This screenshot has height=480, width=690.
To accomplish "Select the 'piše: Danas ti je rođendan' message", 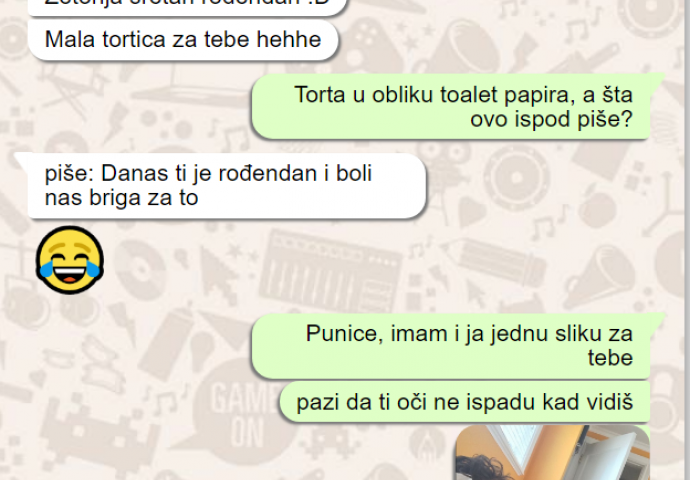I will [227, 185].
